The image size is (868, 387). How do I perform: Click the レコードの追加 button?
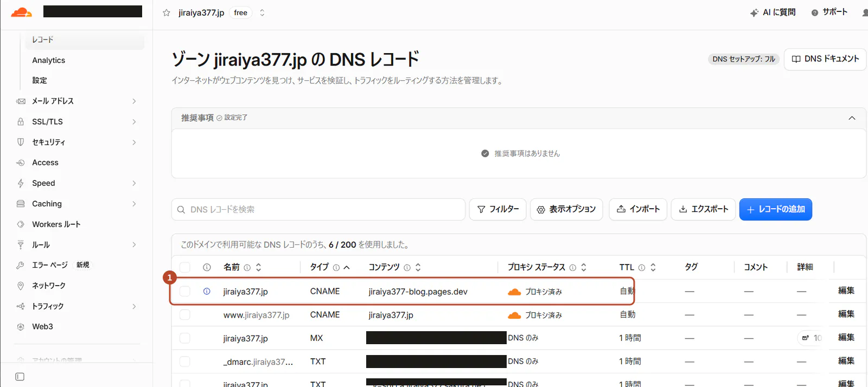(x=776, y=209)
